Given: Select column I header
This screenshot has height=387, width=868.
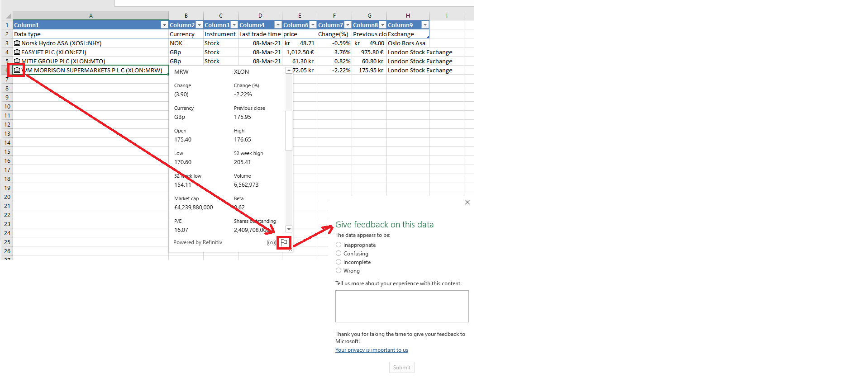Looking at the screenshot, I should tap(447, 16).
